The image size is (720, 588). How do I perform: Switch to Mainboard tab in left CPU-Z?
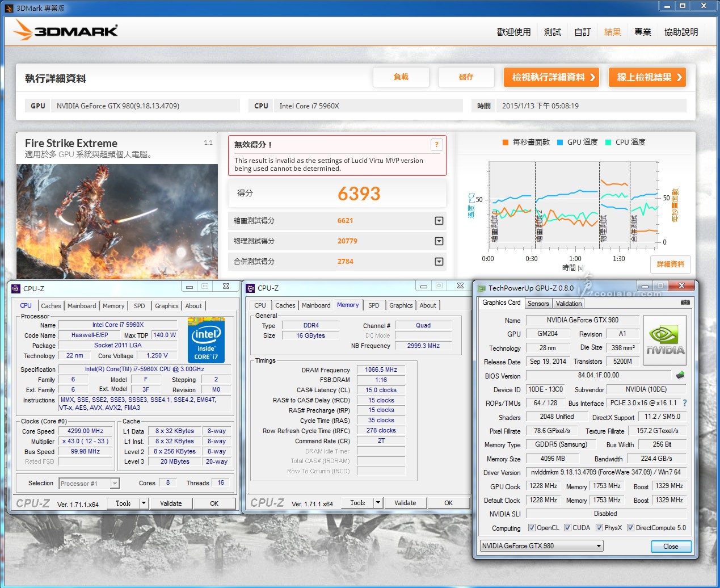click(82, 306)
